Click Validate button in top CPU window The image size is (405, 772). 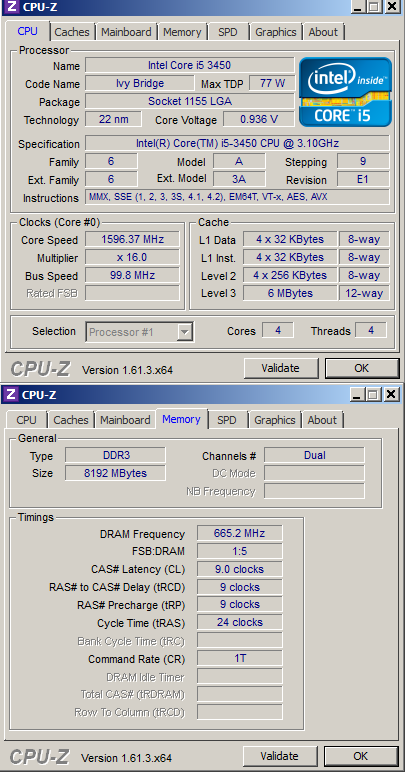point(280,368)
